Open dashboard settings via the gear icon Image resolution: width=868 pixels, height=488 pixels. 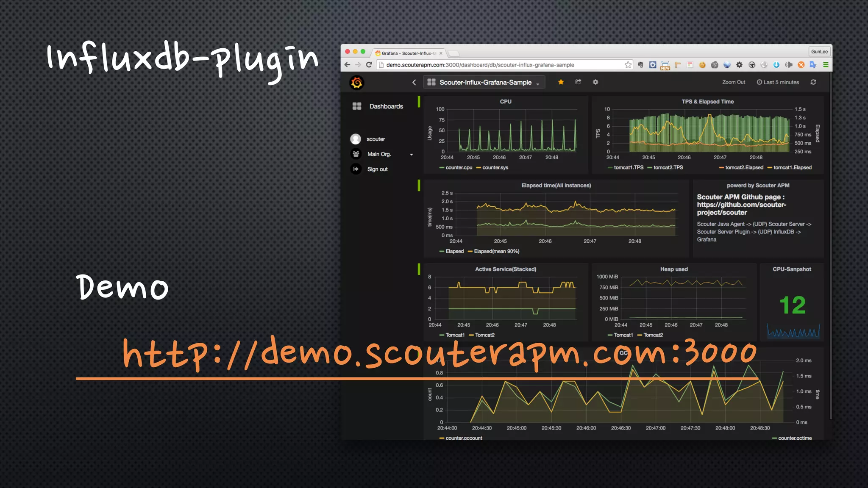(x=595, y=82)
